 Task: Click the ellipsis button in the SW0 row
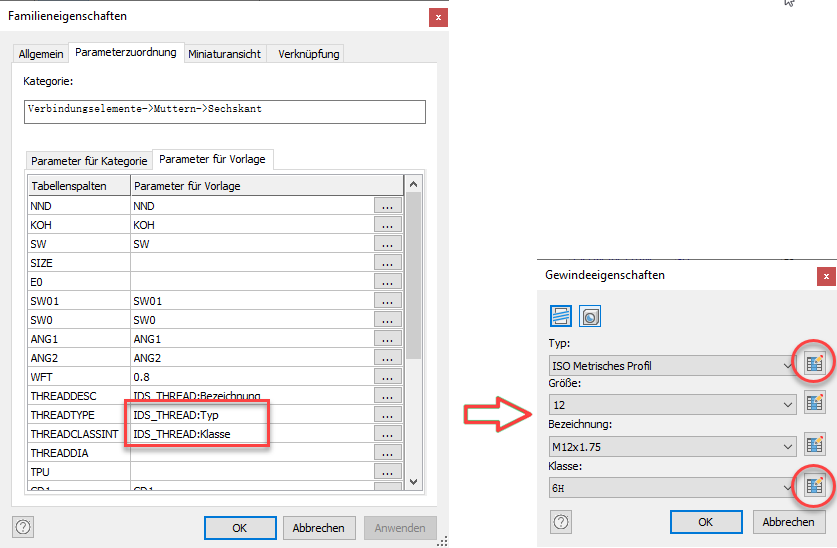(388, 320)
